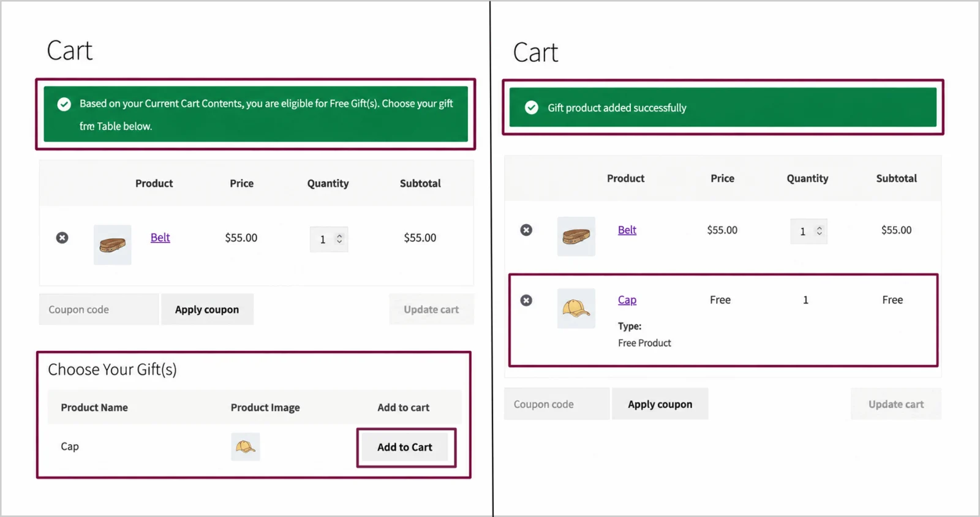The height and width of the screenshot is (517, 980).
Task: Click Cap image in Choose Your Gift(s) table
Action: tap(246, 447)
